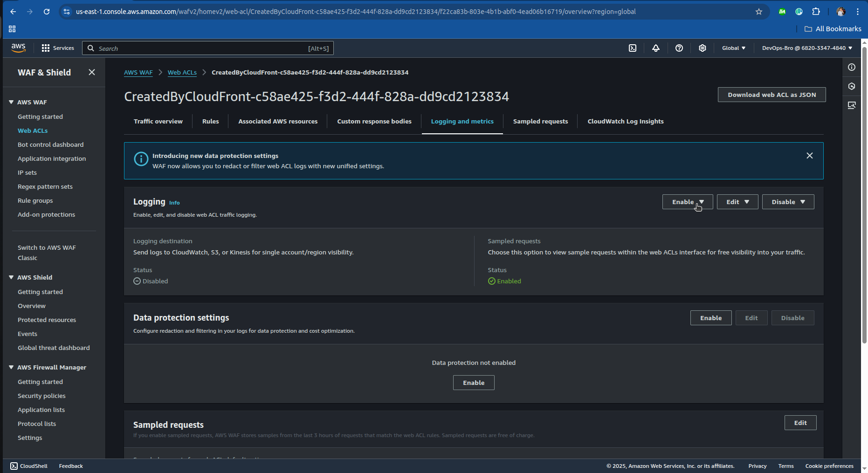Click Download web ACL as JSON
The width and height of the screenshot is (868, 473).
772,95
